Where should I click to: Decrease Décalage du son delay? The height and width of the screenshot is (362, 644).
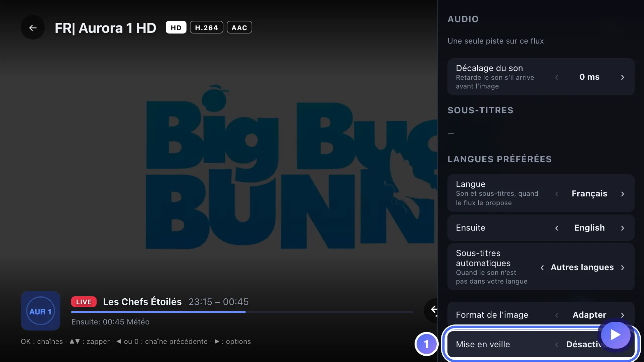(x=557, y=77)
